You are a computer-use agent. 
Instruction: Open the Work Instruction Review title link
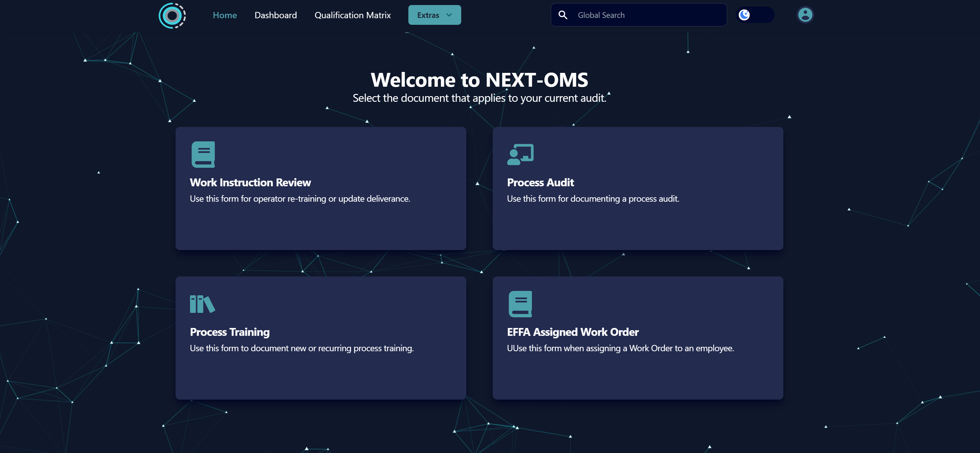pos(250,183)
